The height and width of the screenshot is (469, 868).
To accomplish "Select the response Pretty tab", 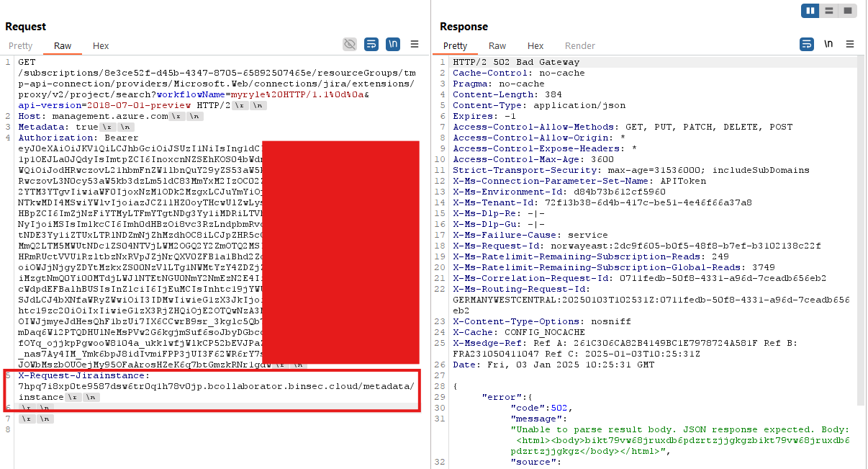I will point(455,45).
